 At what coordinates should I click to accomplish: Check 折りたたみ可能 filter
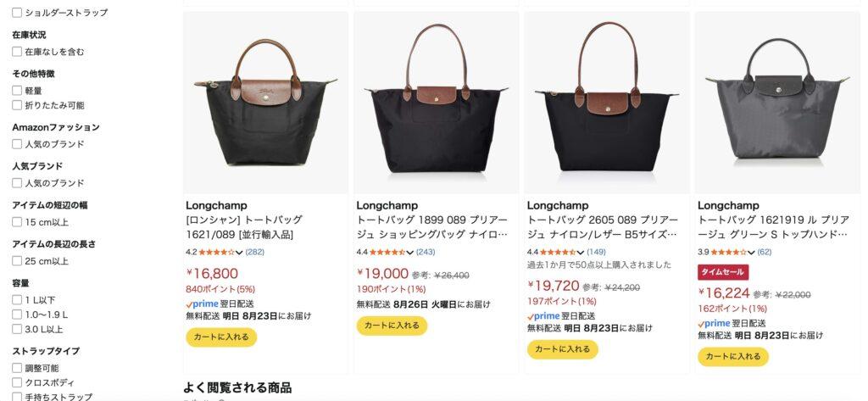click(17, 105)
